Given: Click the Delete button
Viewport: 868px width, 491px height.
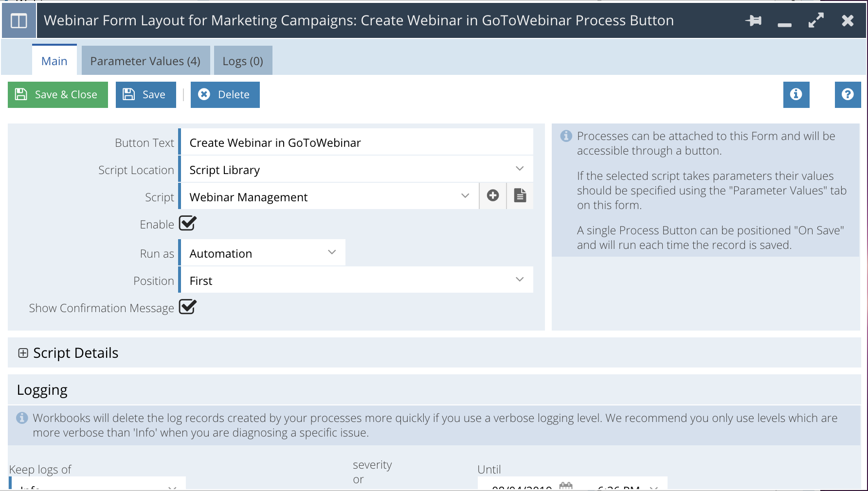Looking at the screenshot, I should (x=225, y=94).
